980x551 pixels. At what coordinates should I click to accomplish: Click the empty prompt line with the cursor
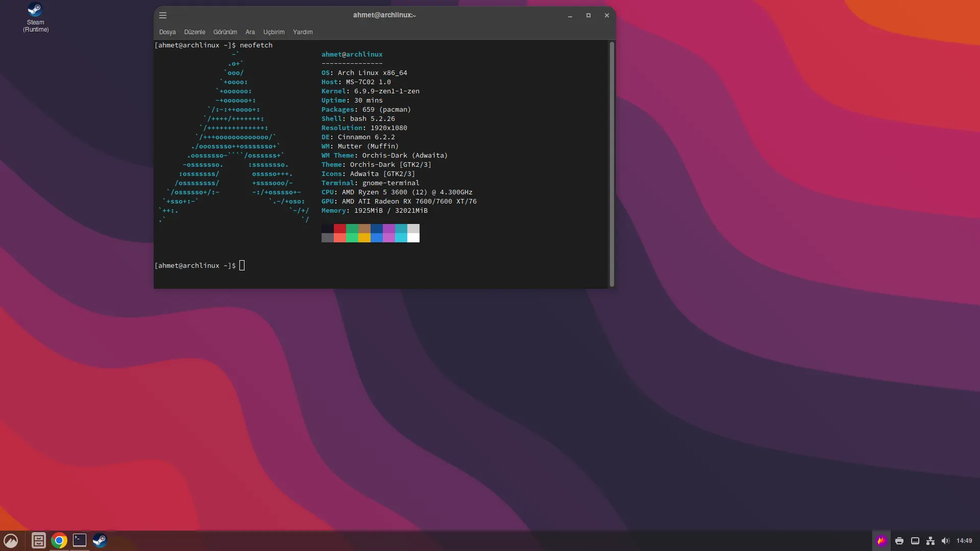[200, 266]
